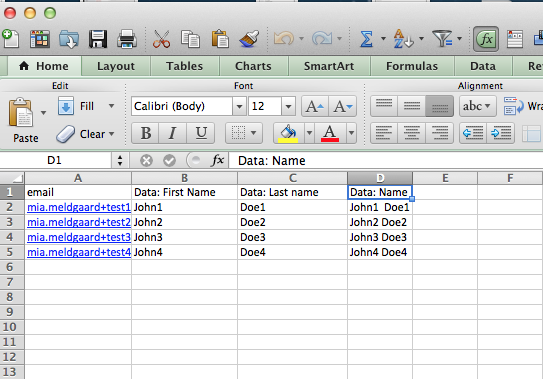Image resolution: width=543 pixels, height=379 pixels.
Task: Toggle the formula builder fx toolbar button
Action: (x=486, y=39)
